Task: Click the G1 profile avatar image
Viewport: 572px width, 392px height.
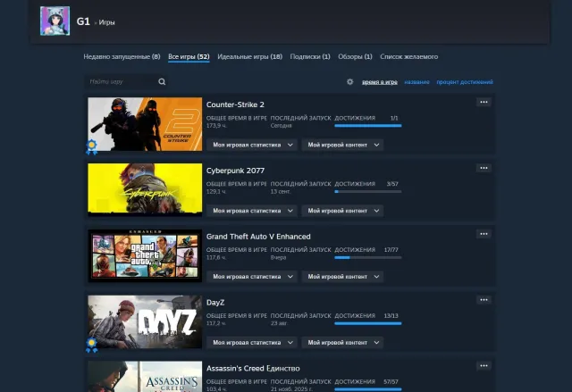Action: pyautogui.click(x=55, y=21)
